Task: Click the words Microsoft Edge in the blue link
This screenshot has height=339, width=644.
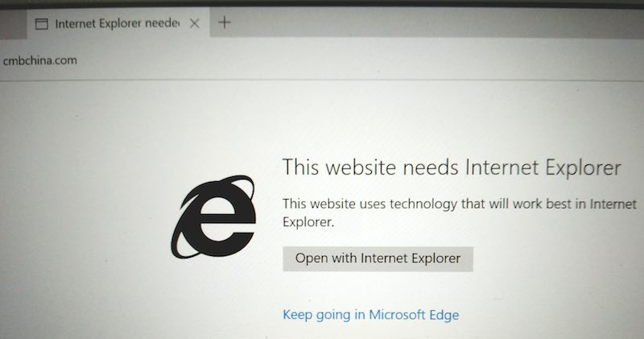Action: click(414, 315)
